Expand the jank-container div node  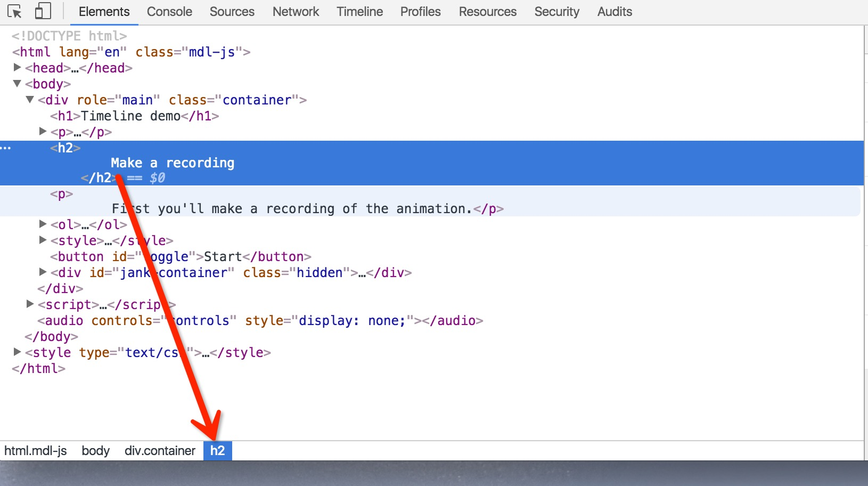[x=43, y=272]
